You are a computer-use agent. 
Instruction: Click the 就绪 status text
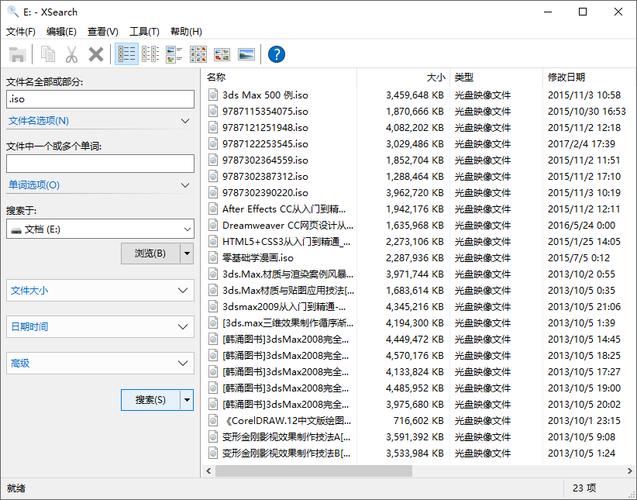tap(16, 488)
